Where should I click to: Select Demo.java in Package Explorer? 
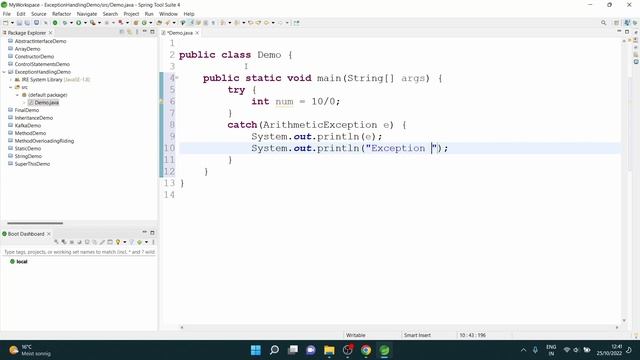click(x=47, y=102)
